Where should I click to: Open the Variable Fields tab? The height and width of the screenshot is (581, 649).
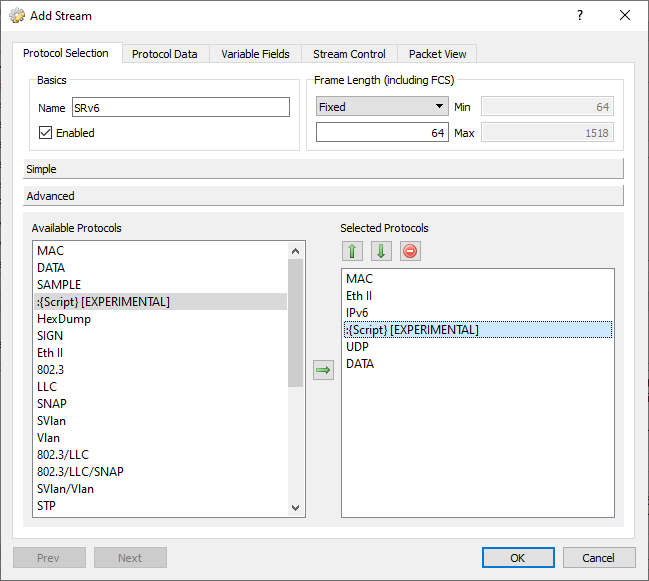[255, 54]
